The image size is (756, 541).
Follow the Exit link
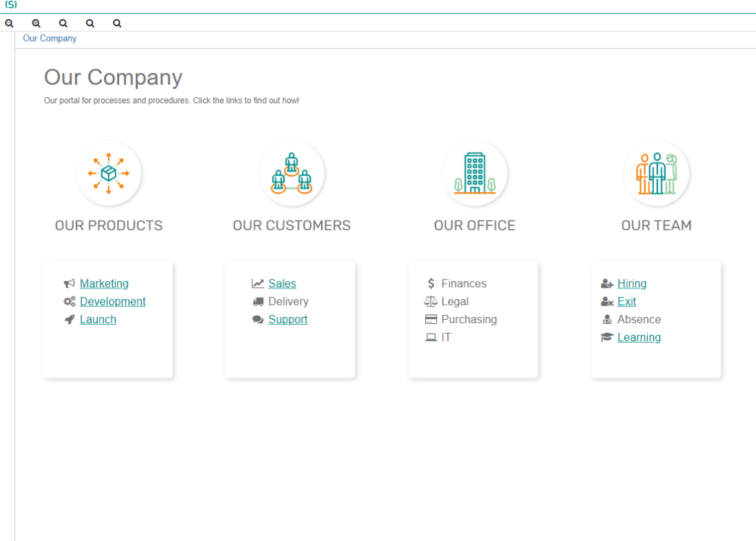pos(627,301)
